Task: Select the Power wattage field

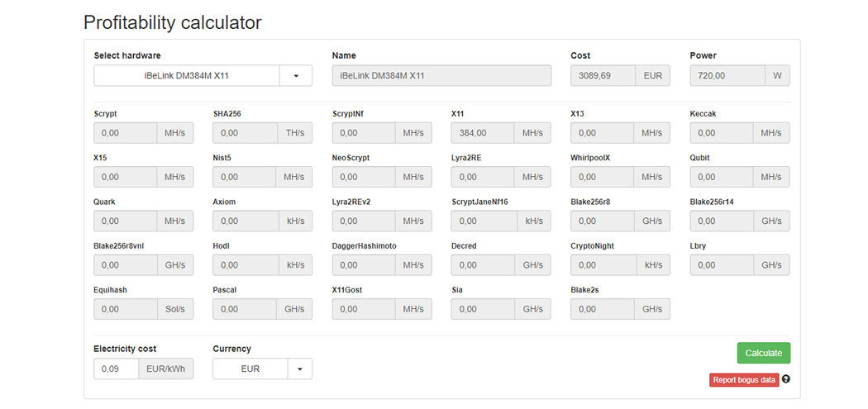Action: (x=727, y=76)
